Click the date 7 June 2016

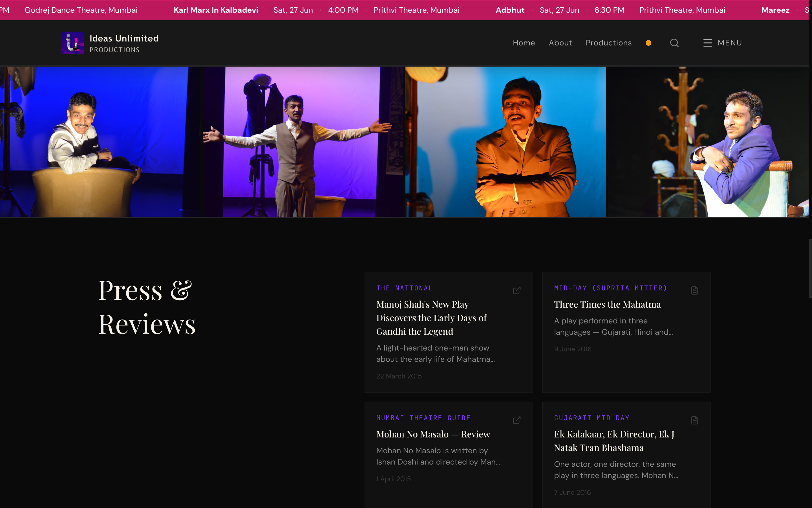(x=572, y=492)
